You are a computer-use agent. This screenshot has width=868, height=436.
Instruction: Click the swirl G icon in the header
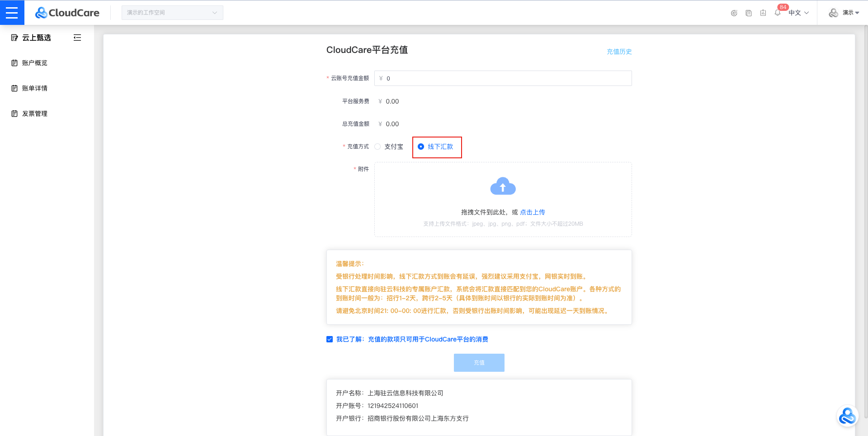[x=734, y=13]
